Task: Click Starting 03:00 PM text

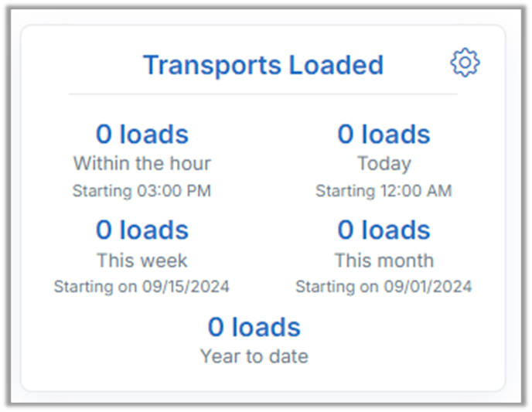Action: [x=142, y=191]
